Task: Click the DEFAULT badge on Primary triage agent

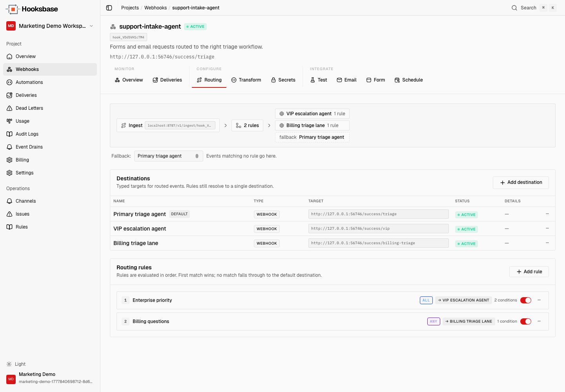Action: (179, 214)
